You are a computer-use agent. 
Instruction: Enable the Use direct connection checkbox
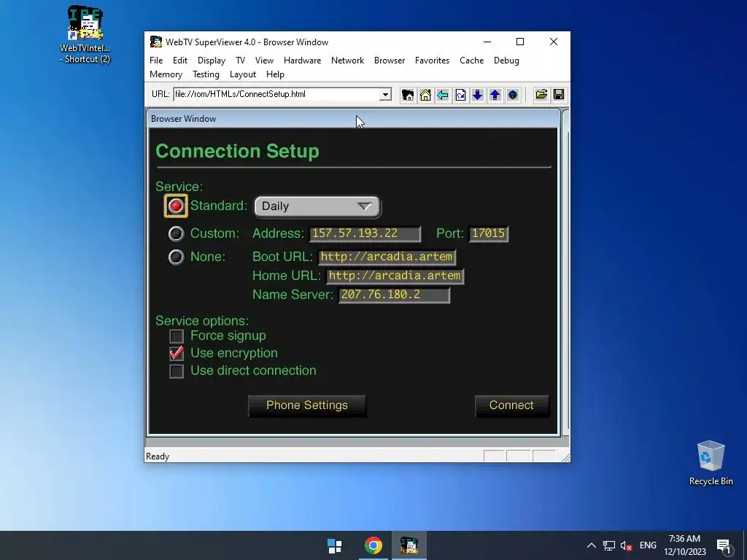177,371
